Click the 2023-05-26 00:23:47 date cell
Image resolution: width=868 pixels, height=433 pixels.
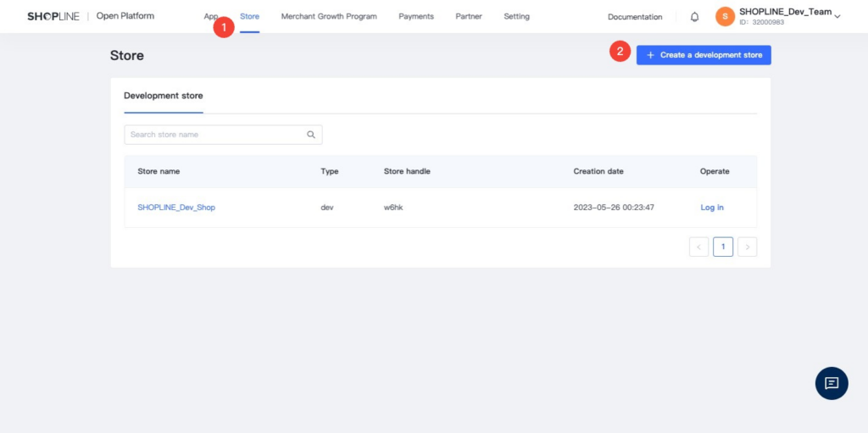[x=614, y=208]
